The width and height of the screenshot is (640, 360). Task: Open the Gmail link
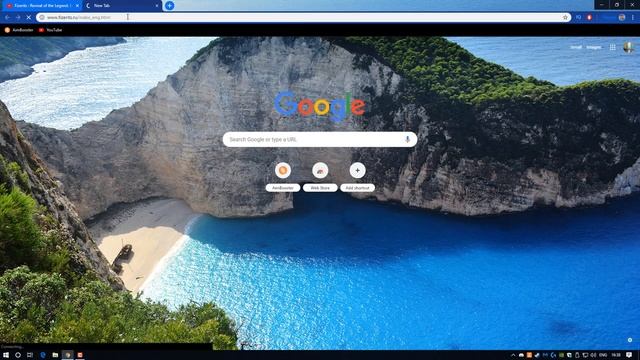[x=576, y=47]
